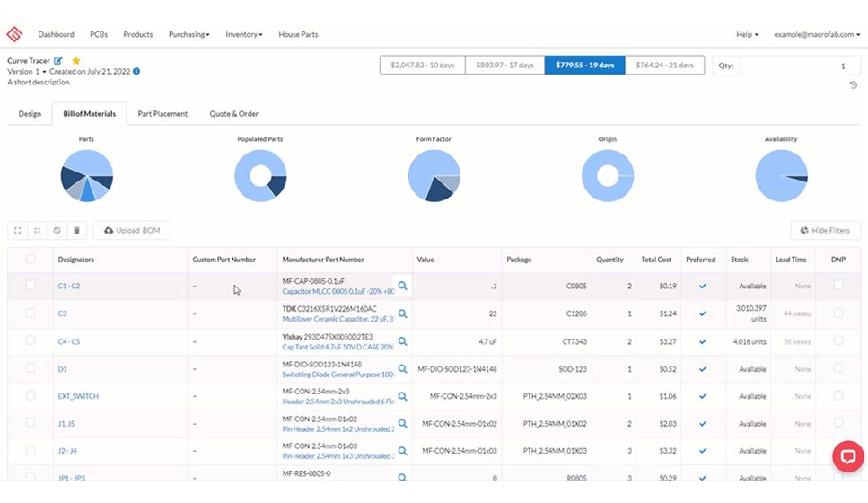Open the Quote & Order tab

234,114
